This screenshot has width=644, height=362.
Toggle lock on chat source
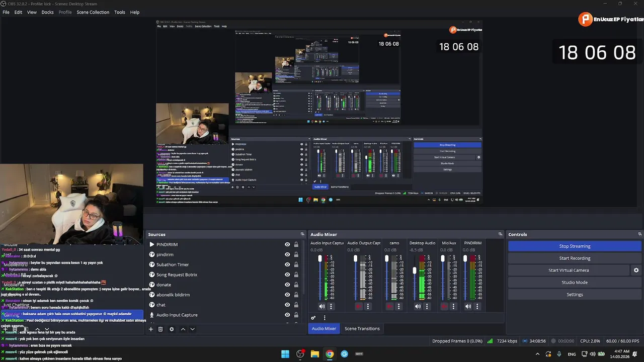tap(296, 305)
